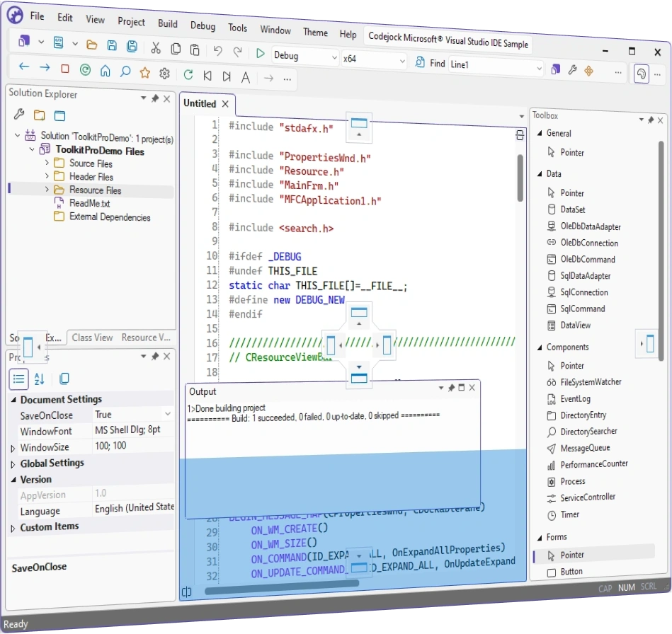The height and width of the screenshot is (634, 672).
Task: Start debugging with the green play icon
Action: (x=260, y=53)
